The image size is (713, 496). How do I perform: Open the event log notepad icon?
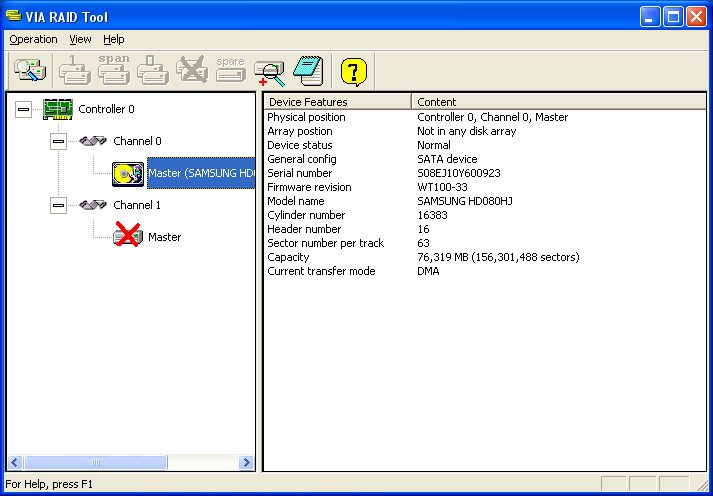click(x=309, y=71)
